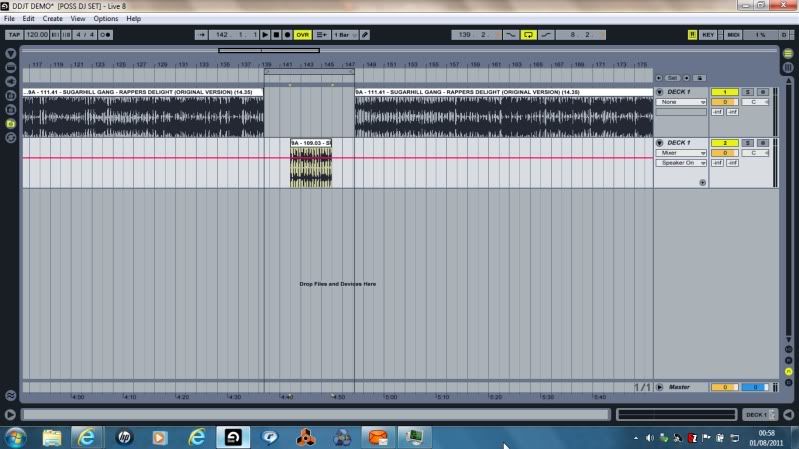The height and width of the screenshot is (449, 799).
Task: Toggle the OVR overdub switch
Action: (x=302, y=34)
